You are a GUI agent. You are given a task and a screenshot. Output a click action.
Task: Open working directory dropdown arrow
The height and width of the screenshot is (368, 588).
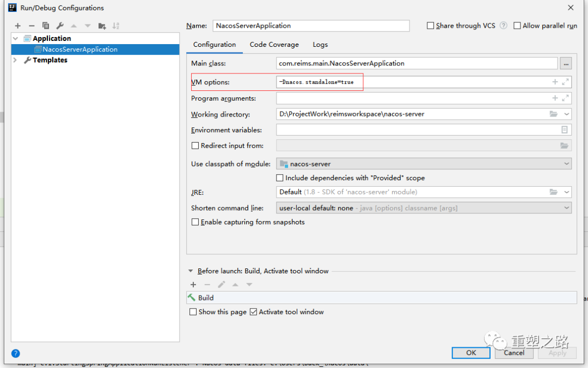(x=566, y=114)
